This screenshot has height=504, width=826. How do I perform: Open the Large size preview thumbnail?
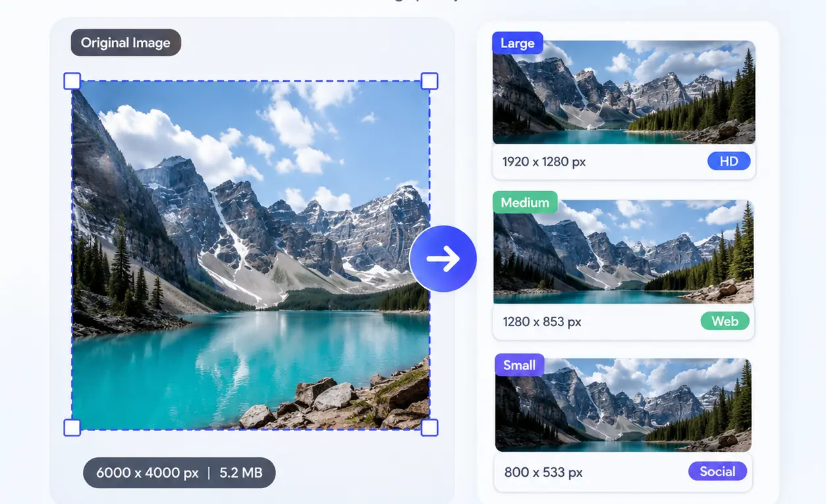point(624,92)
